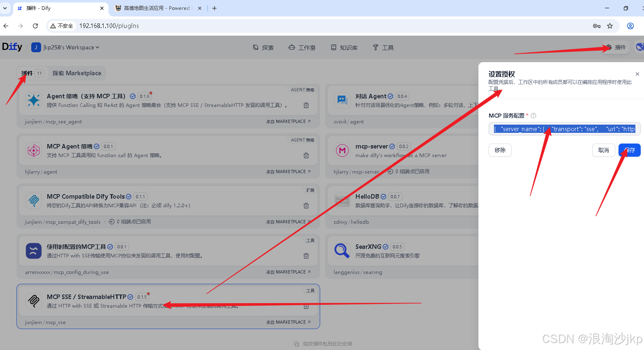This screenshot has height=350, width=644.
Task: Click the mcp-server plugin title
Action: click(372, 146)
